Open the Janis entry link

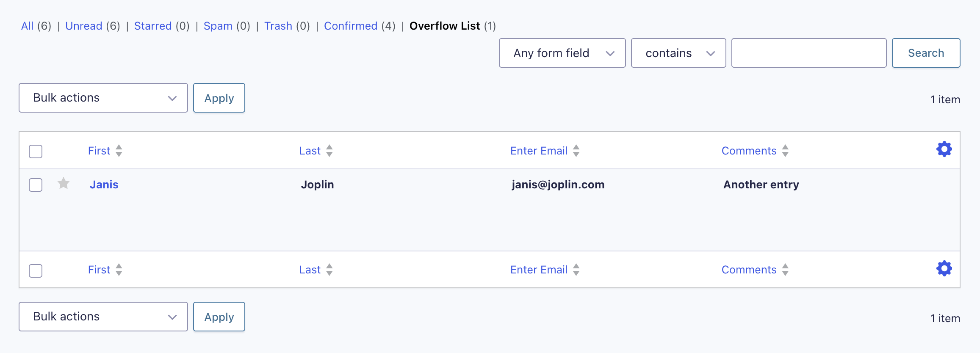click(104, 185)
